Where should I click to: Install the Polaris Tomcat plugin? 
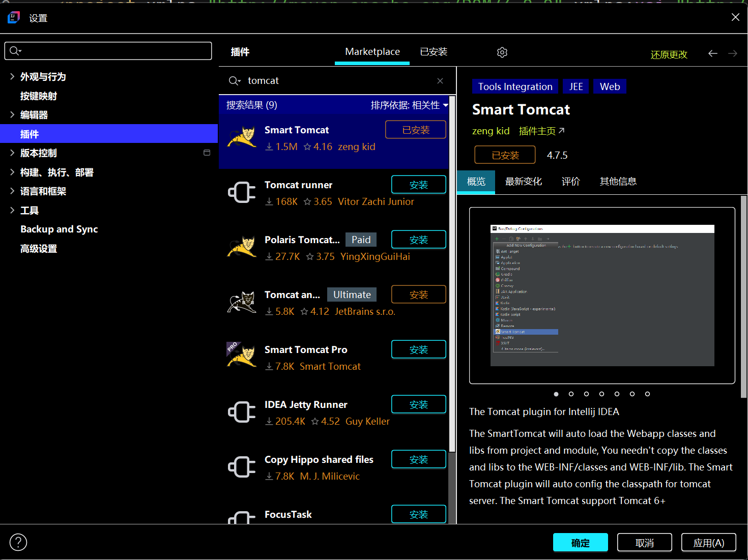coord(419,240)
